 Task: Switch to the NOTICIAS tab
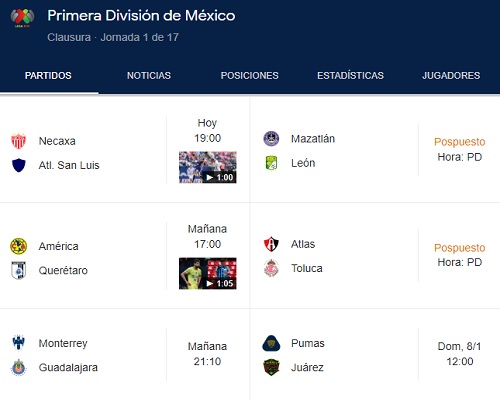[149, 76]
